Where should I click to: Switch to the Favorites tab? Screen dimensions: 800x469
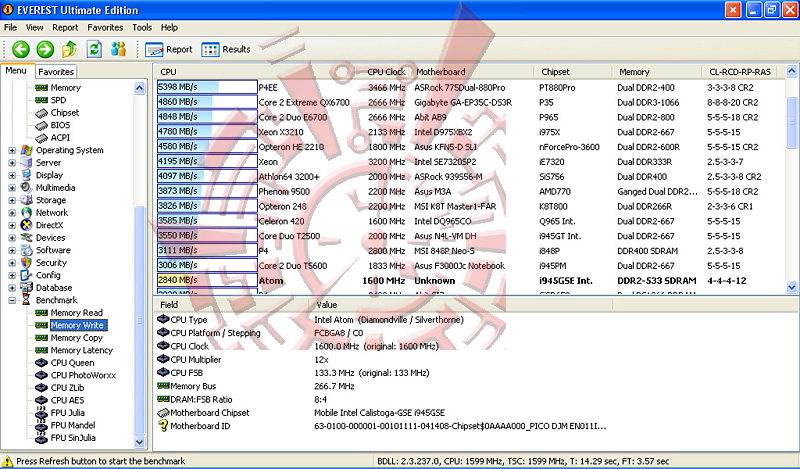[56, 72]
